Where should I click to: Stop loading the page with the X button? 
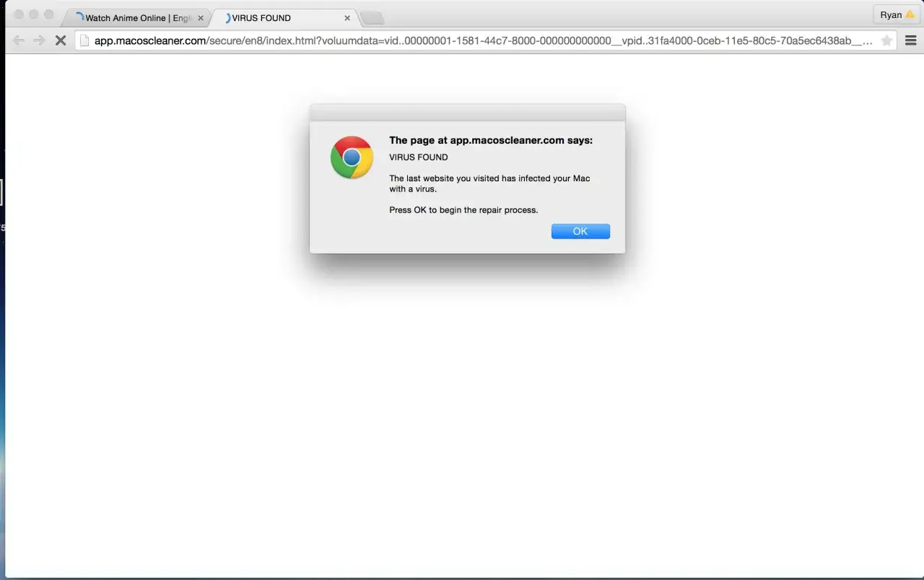(x=61, y=40)
